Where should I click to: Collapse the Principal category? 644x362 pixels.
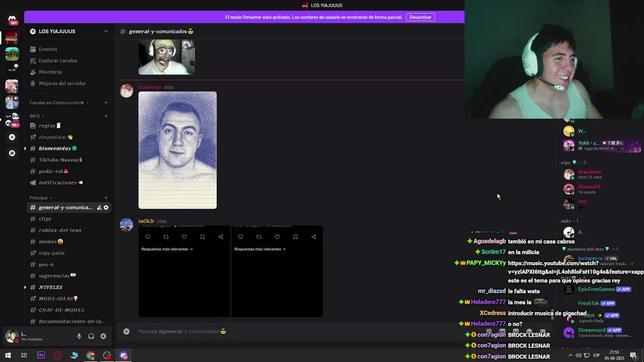point(41,198)
